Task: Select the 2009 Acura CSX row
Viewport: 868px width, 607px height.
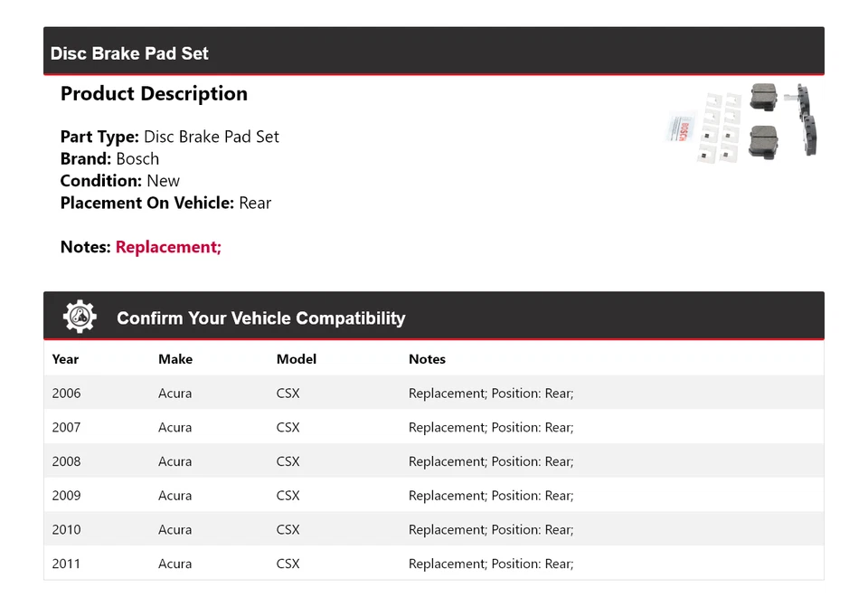Action: [x=433, y=496]
